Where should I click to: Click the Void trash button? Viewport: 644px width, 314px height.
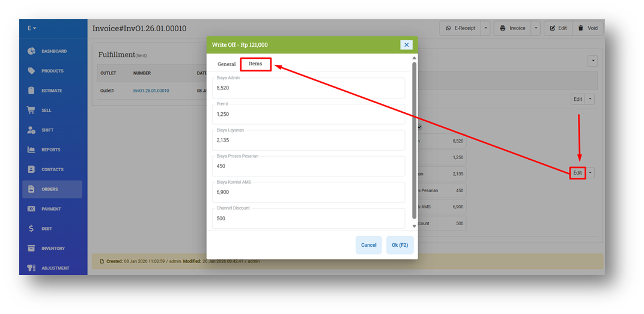[588, 28]
